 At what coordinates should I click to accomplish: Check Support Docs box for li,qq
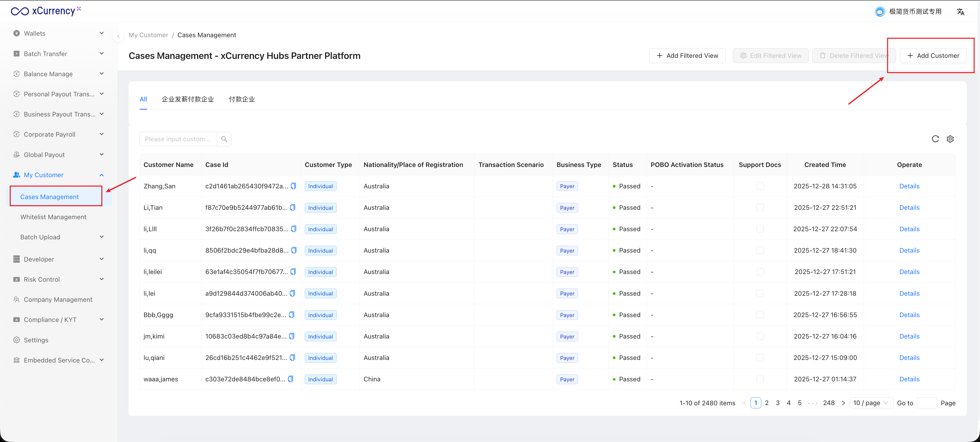[760, 251]
